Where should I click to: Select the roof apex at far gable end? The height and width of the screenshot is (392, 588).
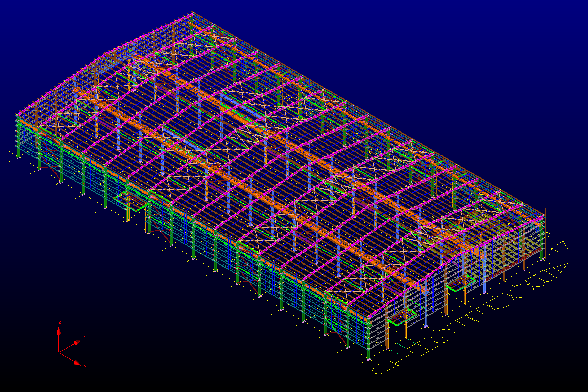point(193,13)
